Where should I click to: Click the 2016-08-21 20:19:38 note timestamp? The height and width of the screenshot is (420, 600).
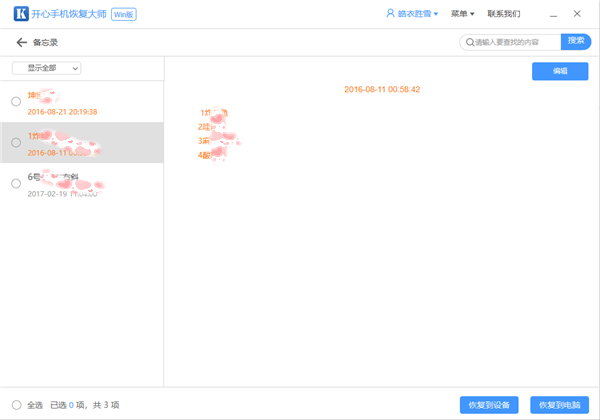click(62, 112)
